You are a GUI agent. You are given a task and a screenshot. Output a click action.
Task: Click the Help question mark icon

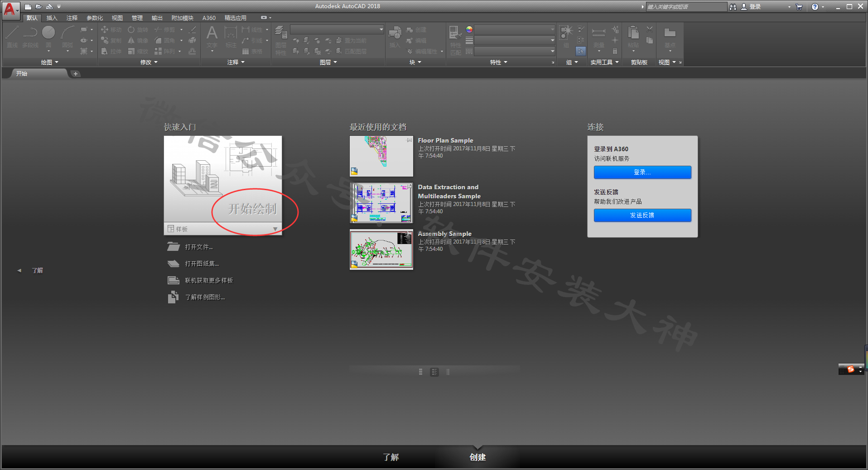pos(815,7)
